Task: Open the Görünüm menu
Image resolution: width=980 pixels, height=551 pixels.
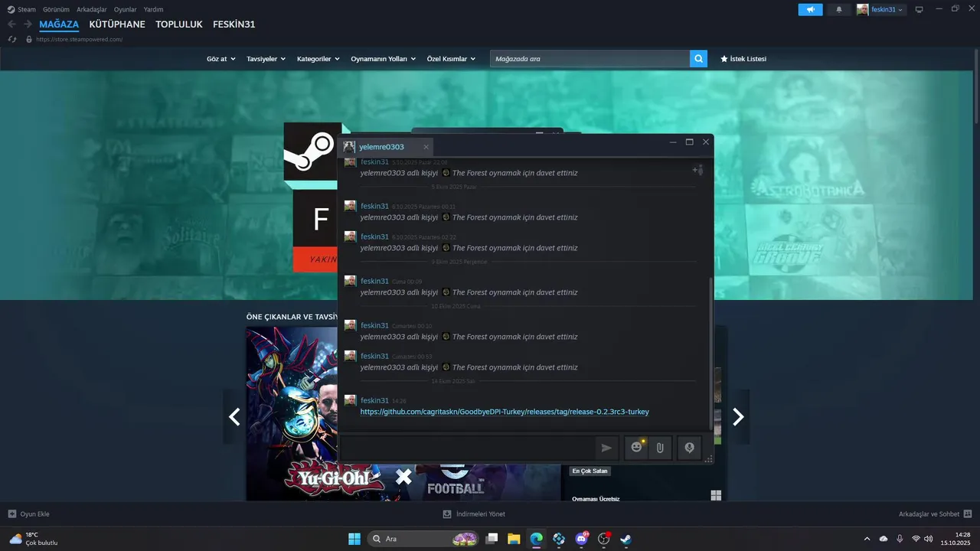Action: pyautogui.click(x=56, y=9)
